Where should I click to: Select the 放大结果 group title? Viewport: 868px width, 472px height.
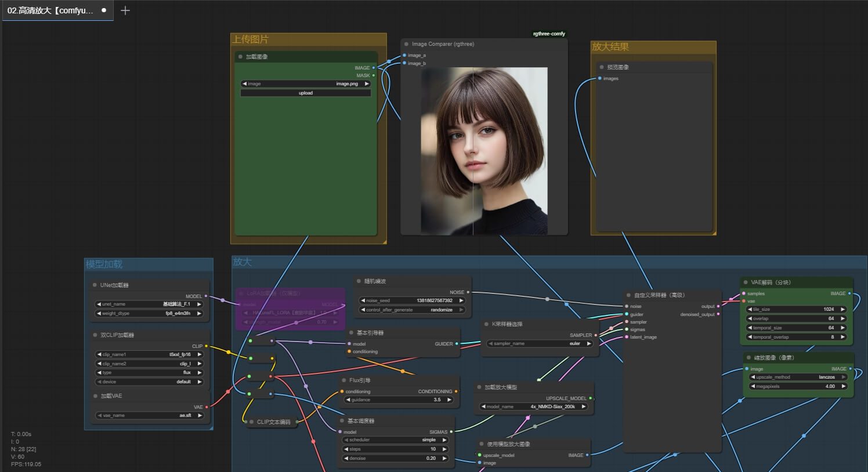click(610, 47)
